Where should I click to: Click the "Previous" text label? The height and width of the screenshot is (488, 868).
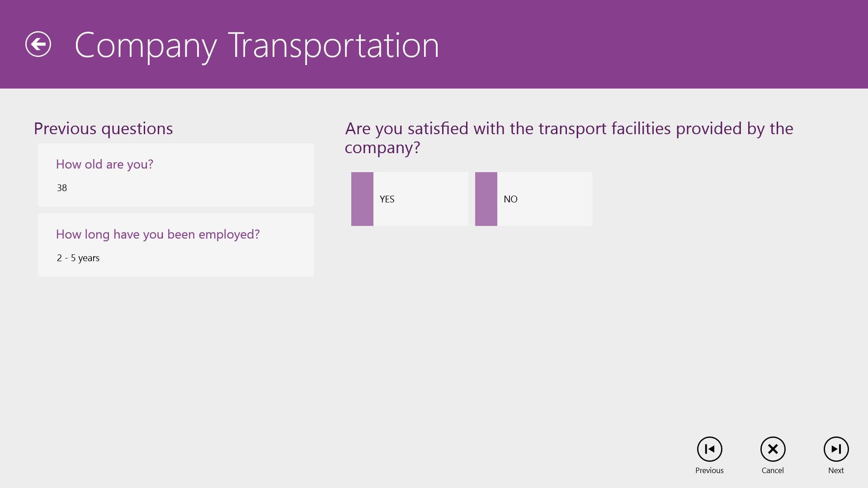coord(709,470)
